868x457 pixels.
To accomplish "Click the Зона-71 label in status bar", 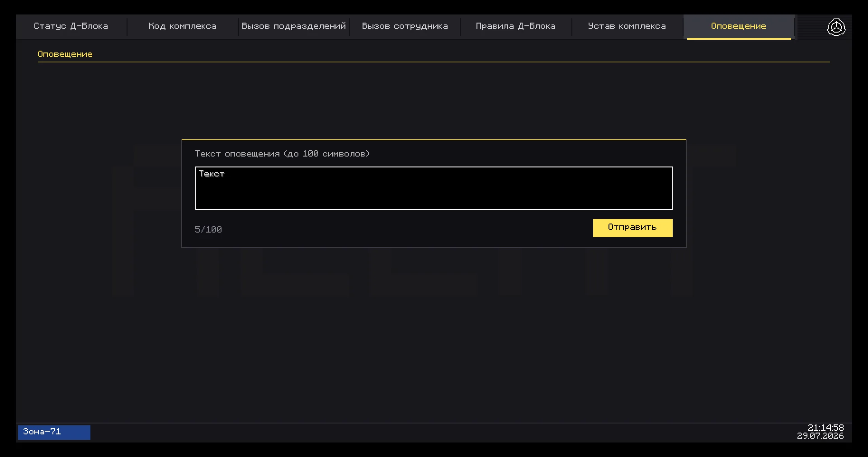I will (x=54, y=432).
